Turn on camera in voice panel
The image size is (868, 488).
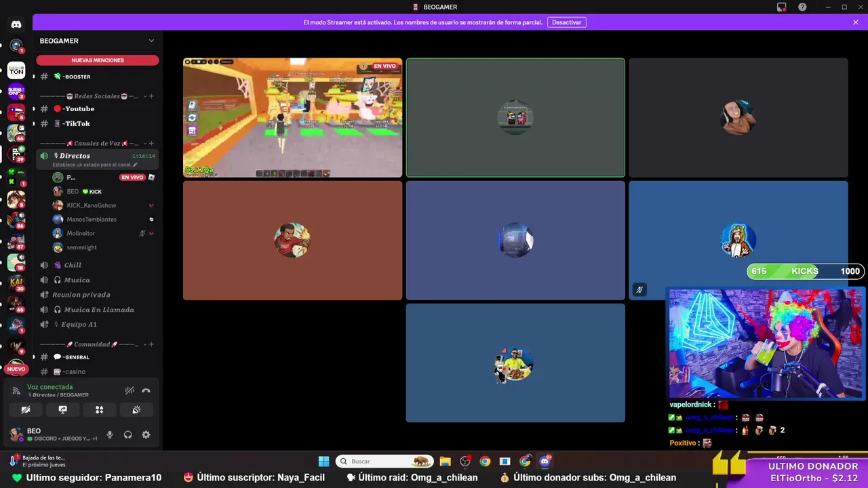tap(26, 409)
